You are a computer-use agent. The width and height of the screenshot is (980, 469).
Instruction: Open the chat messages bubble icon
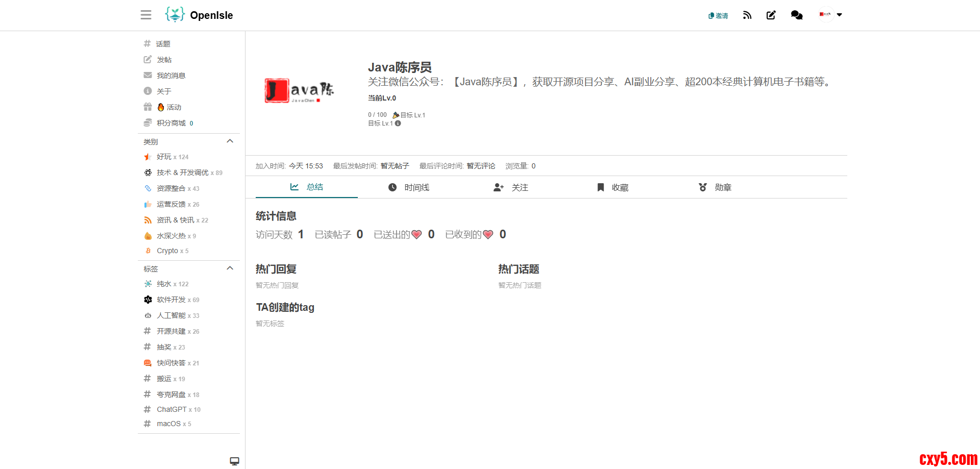796,15
